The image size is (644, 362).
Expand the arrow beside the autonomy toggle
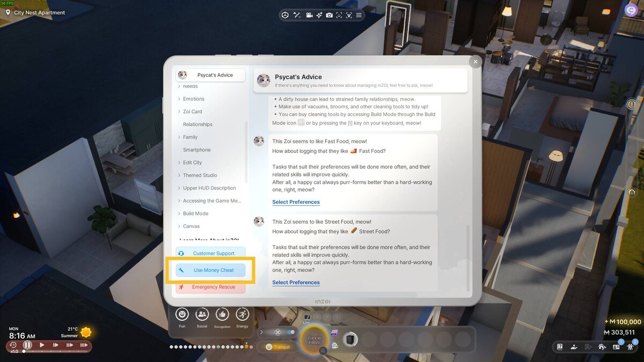pos(261,333)
